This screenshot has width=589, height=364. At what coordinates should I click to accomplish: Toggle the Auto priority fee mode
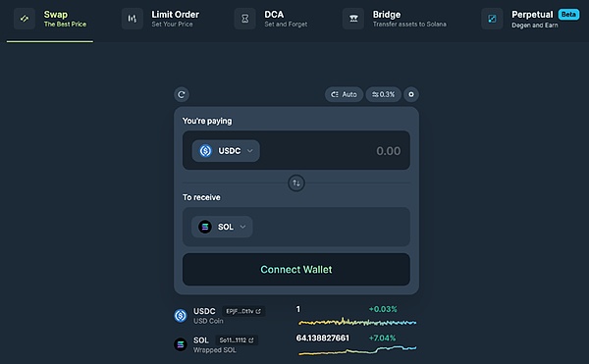click(x=344, y=94)
